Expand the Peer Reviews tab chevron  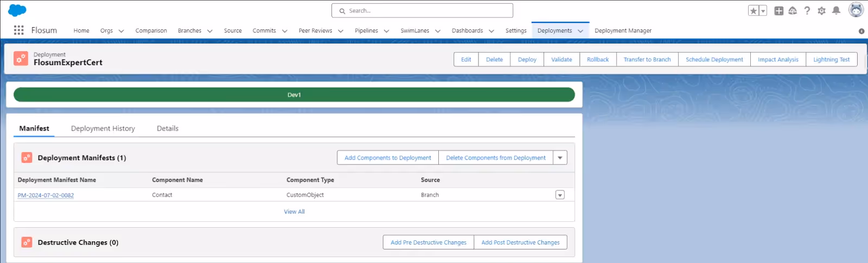pyautogui.click(x=340, y=31)
